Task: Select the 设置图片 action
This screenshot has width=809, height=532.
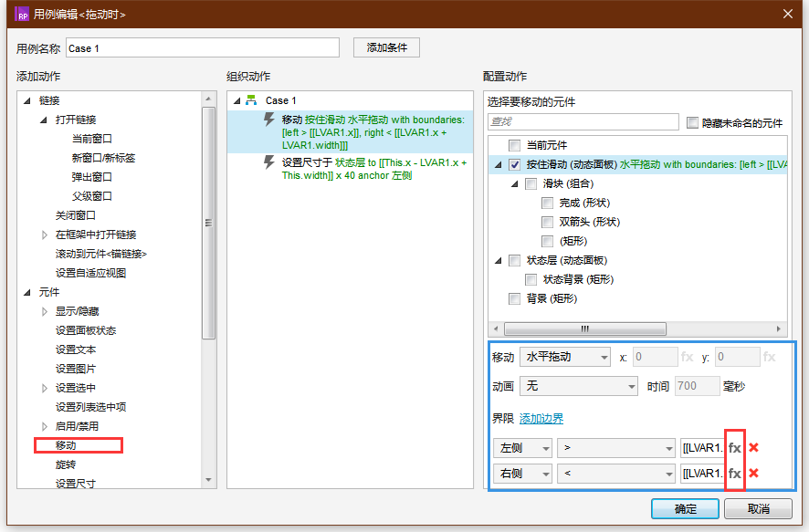Action: (75, 369)
